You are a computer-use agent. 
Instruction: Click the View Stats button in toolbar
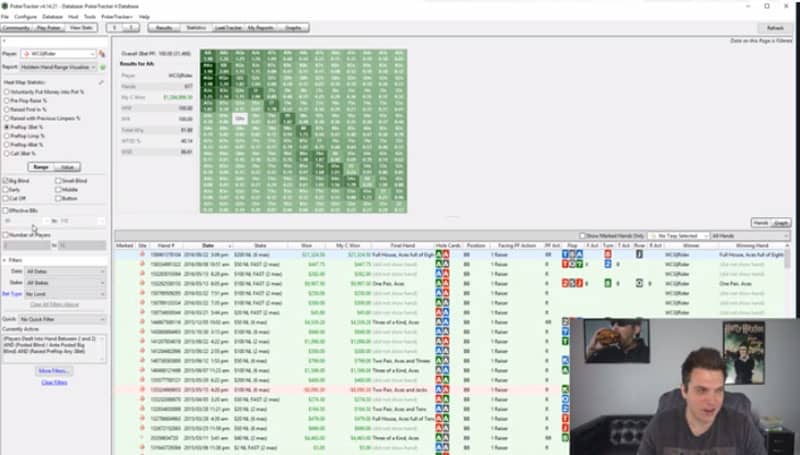[82, 28]
